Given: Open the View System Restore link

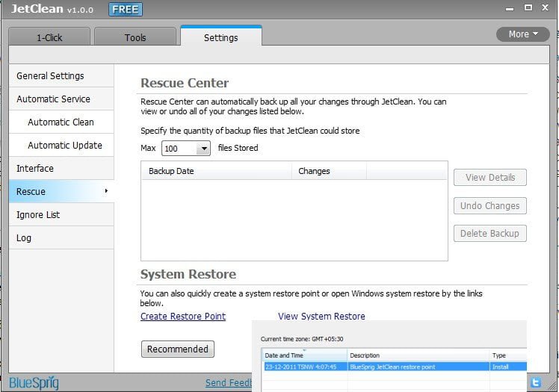Looking at the screenshot, I should click(321, 316).
